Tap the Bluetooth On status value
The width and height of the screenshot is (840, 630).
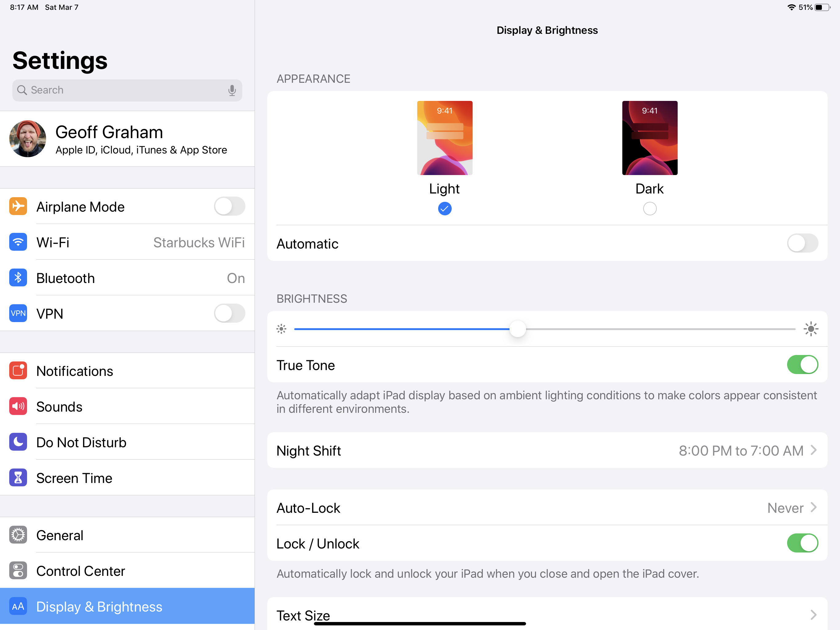[236, 278]
